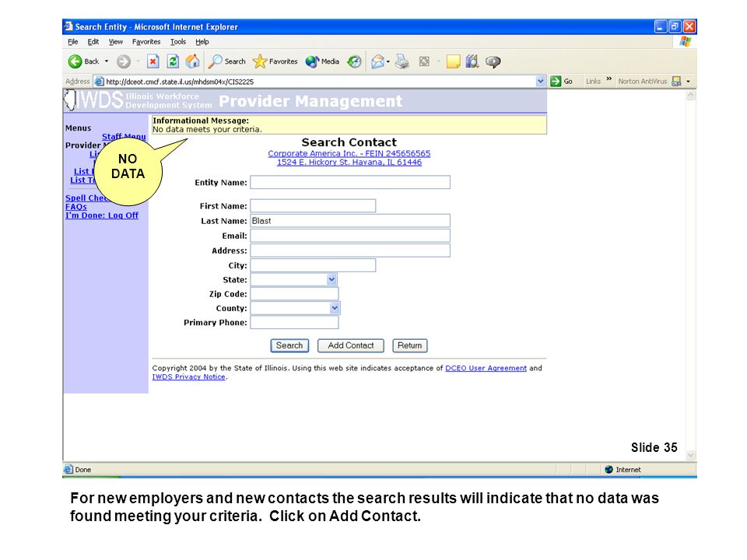Open the Favorites star toolbar button
747x560 pixels.
pyautogui.click(x=275, y=61)
